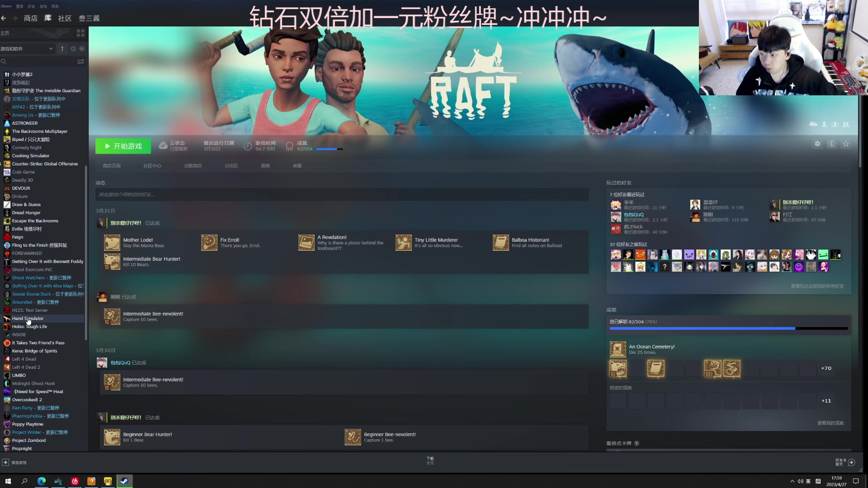Screen dimensions: 868x488
Task: Open the grid view icon next to 主页
Action: (80, 33)
